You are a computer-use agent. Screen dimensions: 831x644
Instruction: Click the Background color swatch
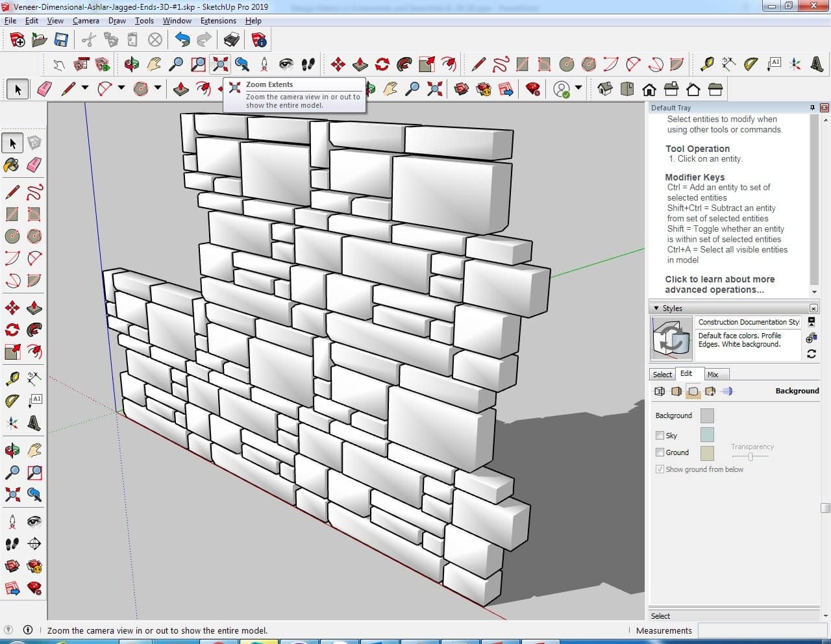[x=707, y=415]
